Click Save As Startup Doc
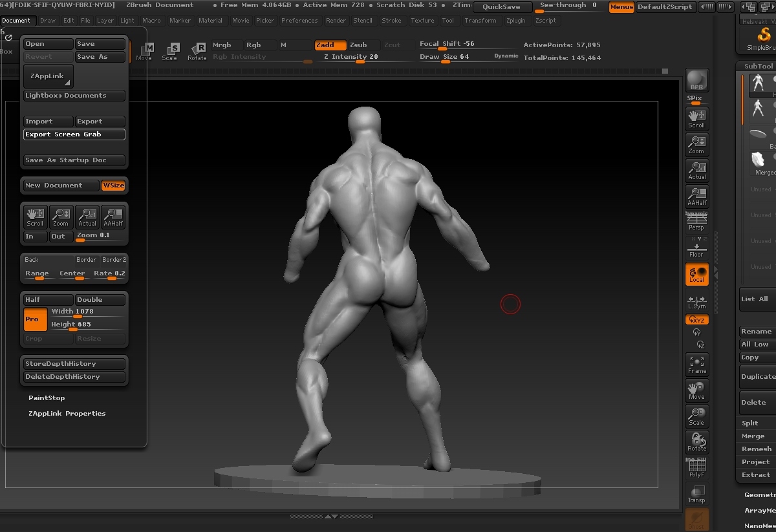 pyautogui.click(x=74, y=160)
